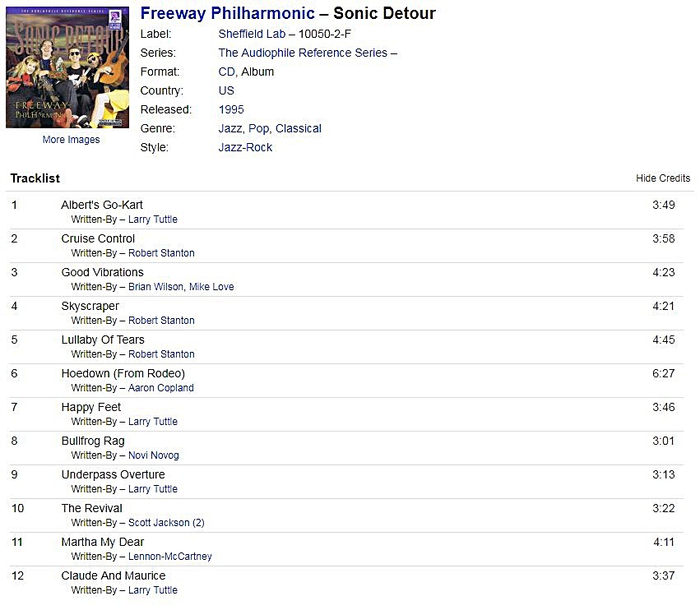Image resolution: width=700 pixels, height=610 pixels.
Task: Select the CD format link
Action: tap(226, 72)
